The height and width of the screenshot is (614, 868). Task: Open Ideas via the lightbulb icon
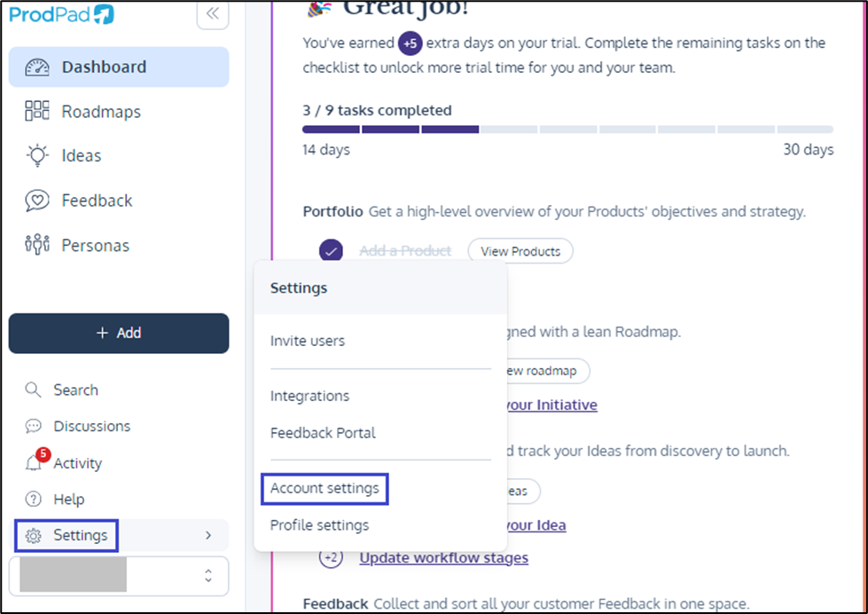coord(37,155)
